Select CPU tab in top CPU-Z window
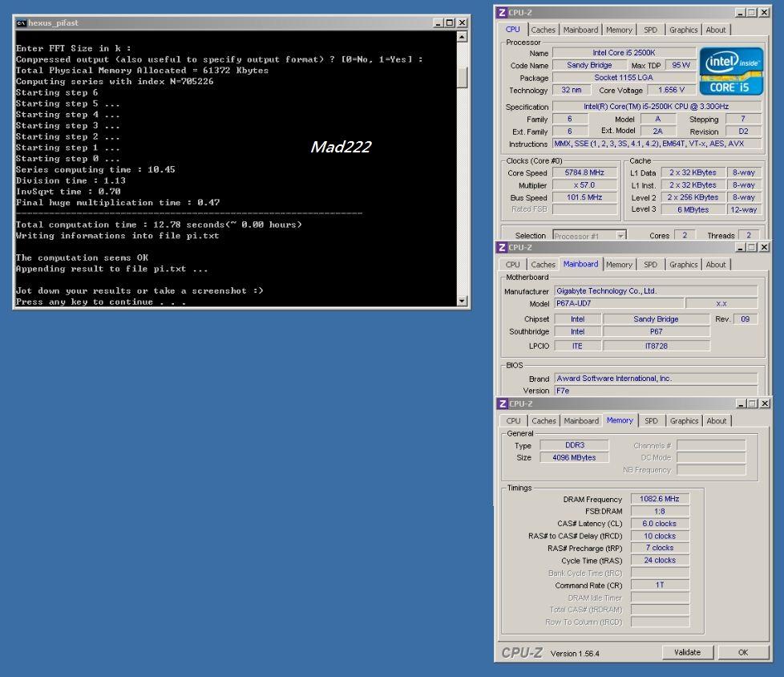This screenshot has height=677, width=784. (x=512, y=30)
